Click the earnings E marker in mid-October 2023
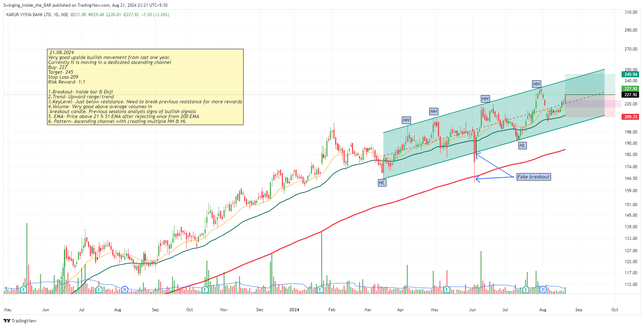The height and width of the screenshot is (327, 644). 205,290
